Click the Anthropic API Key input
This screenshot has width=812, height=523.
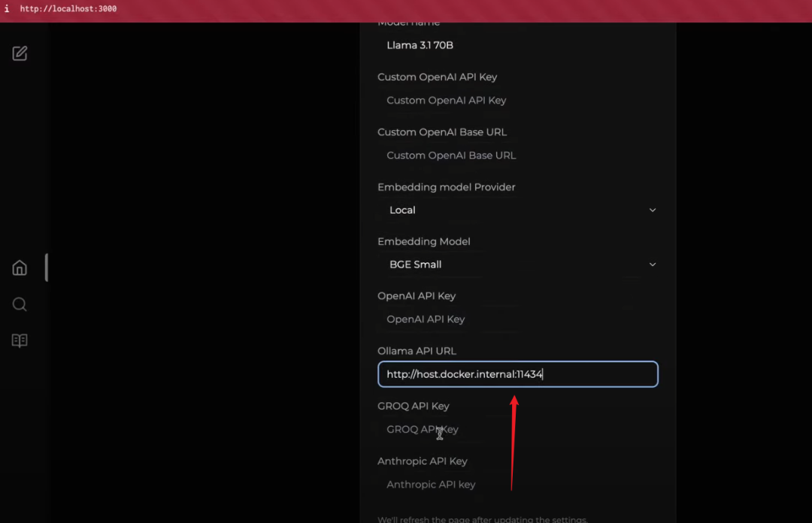pos(517,485)
